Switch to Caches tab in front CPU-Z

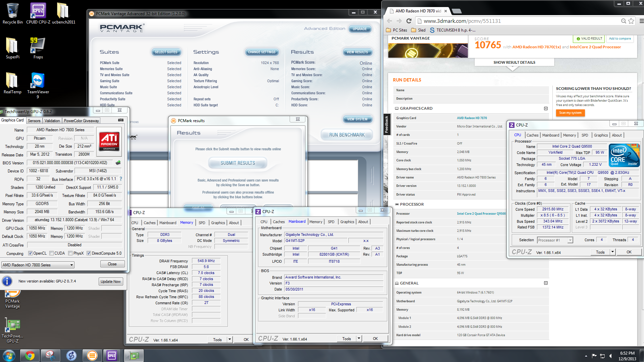point(532,135)
